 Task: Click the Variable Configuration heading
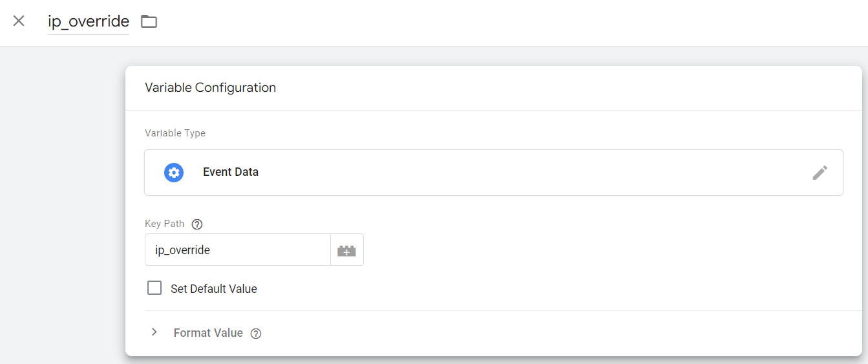(x=210, y=88)
